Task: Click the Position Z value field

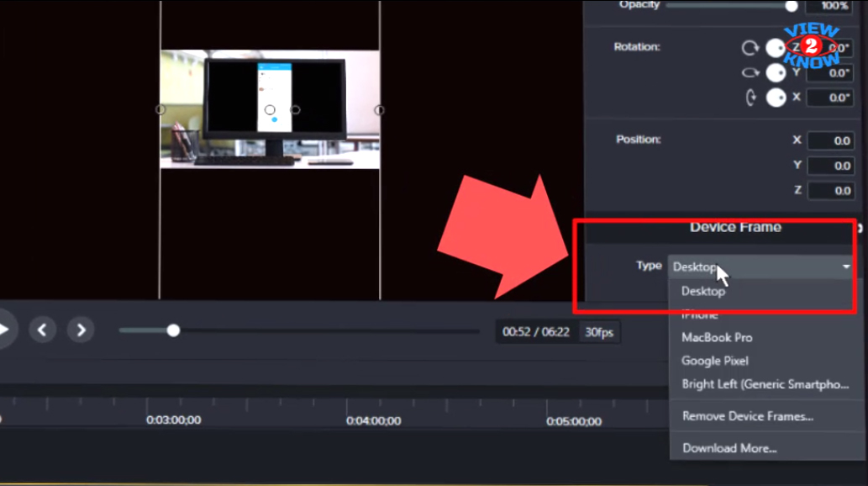Action: [x=830, y=191]
